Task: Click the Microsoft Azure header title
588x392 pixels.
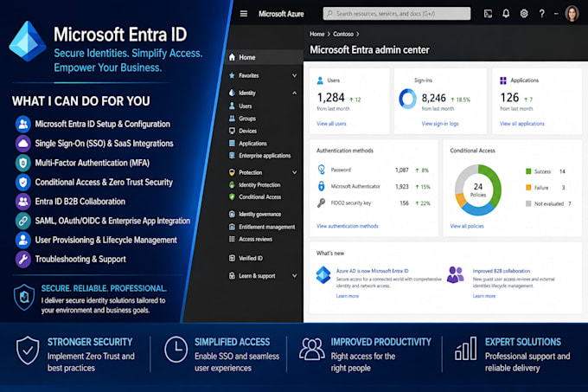Action: 281,14
